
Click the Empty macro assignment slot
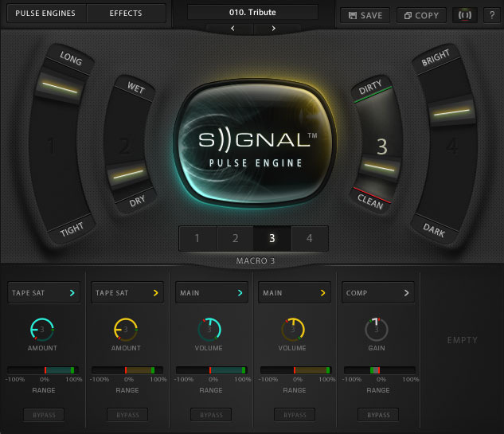coord(463,340)
